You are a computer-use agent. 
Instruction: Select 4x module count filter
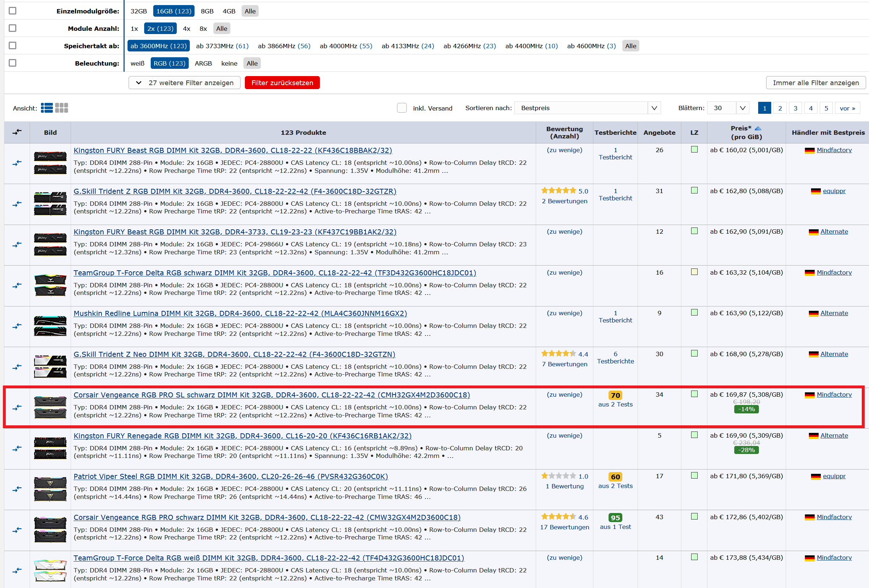click(x=187, y=28)
